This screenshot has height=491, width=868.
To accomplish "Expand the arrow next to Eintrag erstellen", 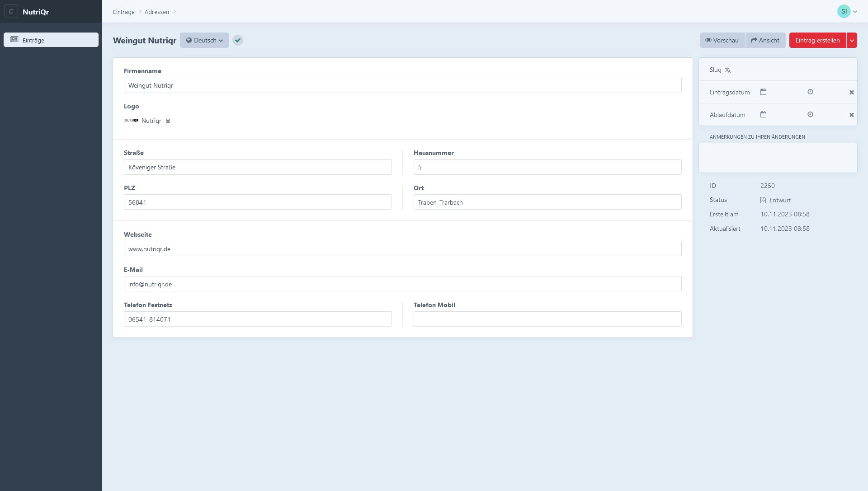I will click(x=852, y=41).
